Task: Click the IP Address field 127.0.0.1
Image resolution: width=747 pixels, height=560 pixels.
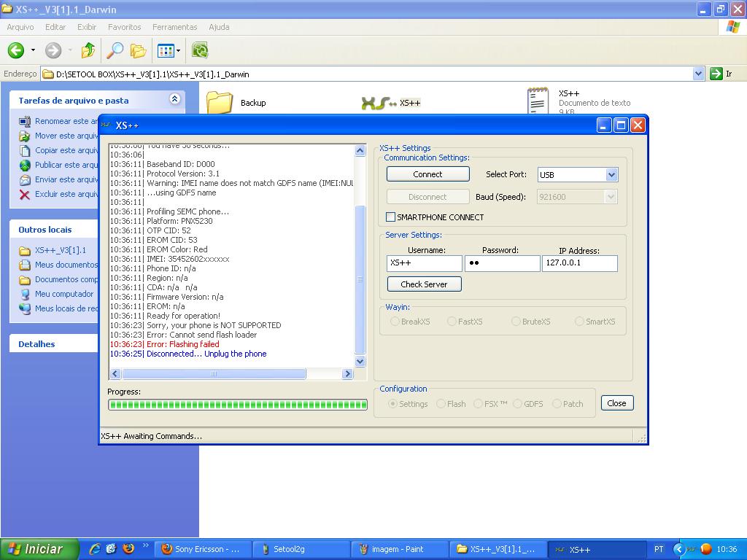Action: click(580, 263)
